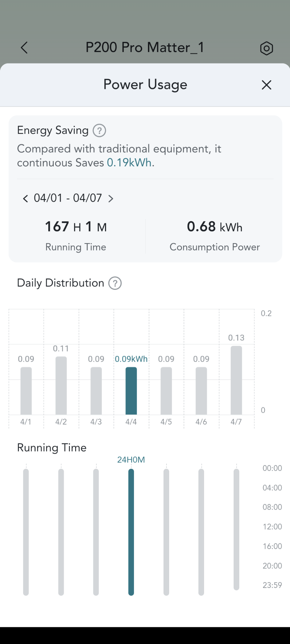290x644 pixels.
Task: Tap the 04/01 - 04/07 date range
Action: tap(68, 198)
